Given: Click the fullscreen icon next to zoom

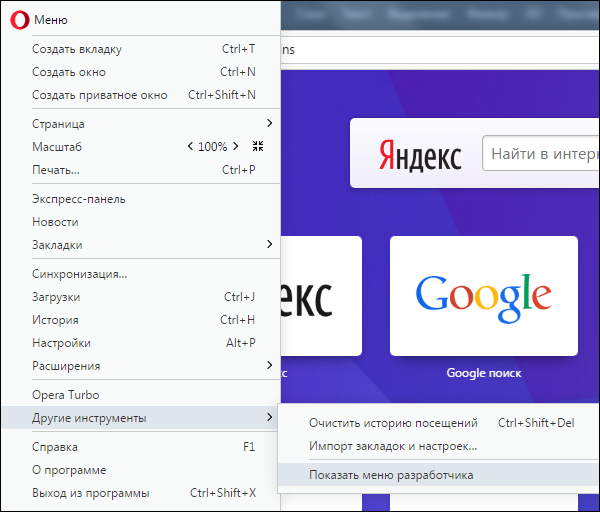Looking at the screenshot, I should coord(258,146).
